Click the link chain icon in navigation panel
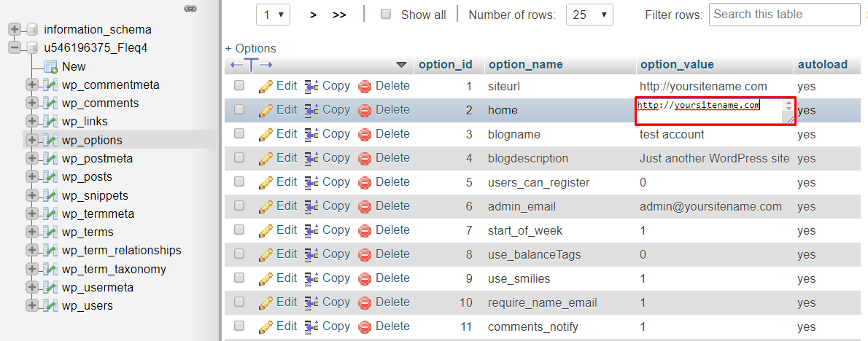 pyautogui.click(x=190, y=9)
